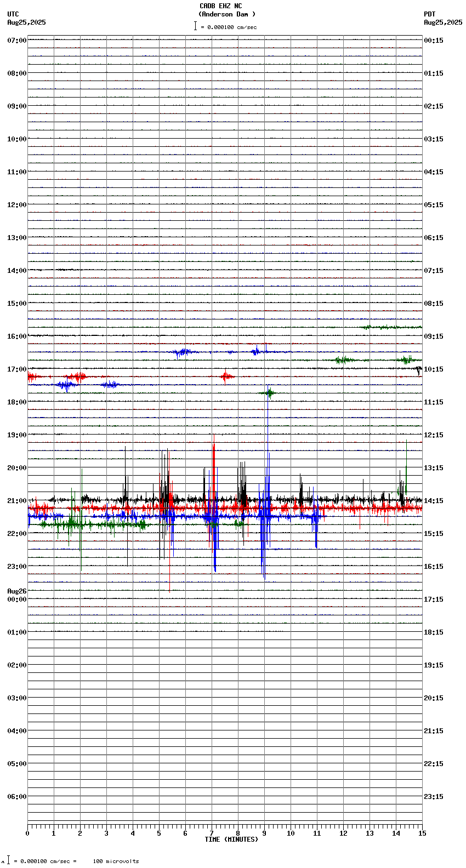Click the 03:00 UTC row label
The width and height of the screenshot is (466, 868).
pos(17,698)
